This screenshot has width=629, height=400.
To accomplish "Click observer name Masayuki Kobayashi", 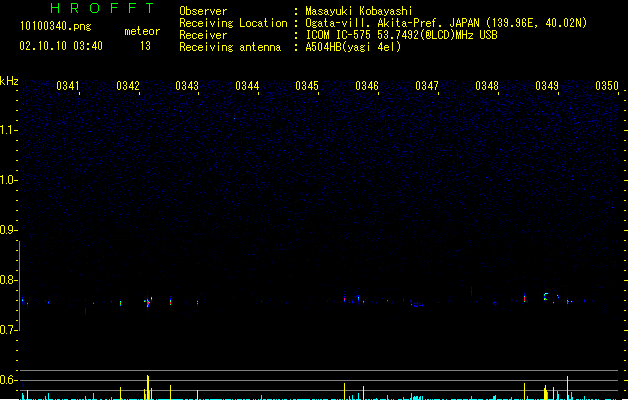I will pos(359,11).
